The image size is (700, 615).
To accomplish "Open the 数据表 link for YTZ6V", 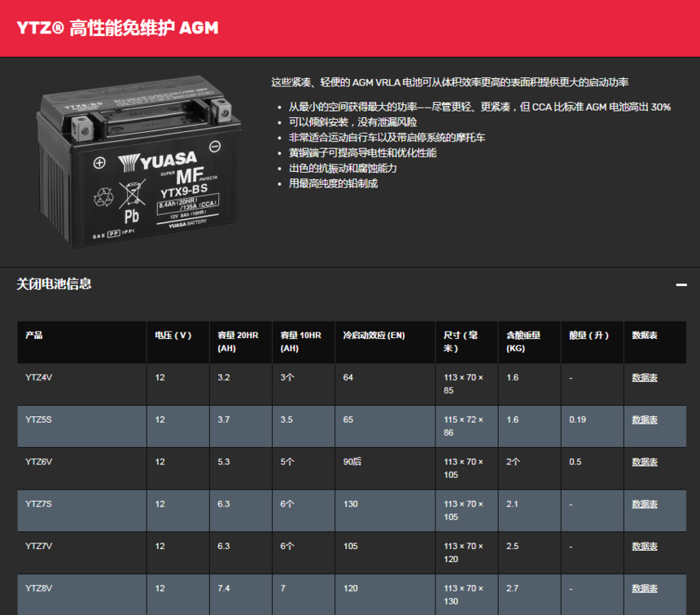I will (645, 462).
